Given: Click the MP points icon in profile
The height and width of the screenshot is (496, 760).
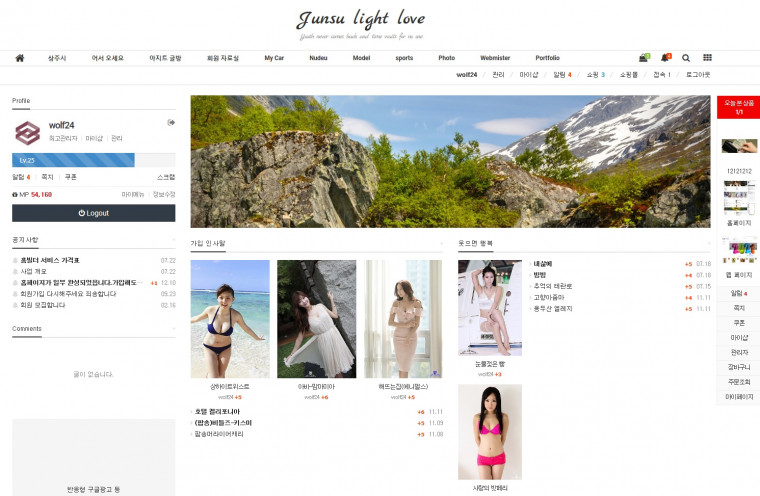Looking at the screenshot, I should 15,194.
